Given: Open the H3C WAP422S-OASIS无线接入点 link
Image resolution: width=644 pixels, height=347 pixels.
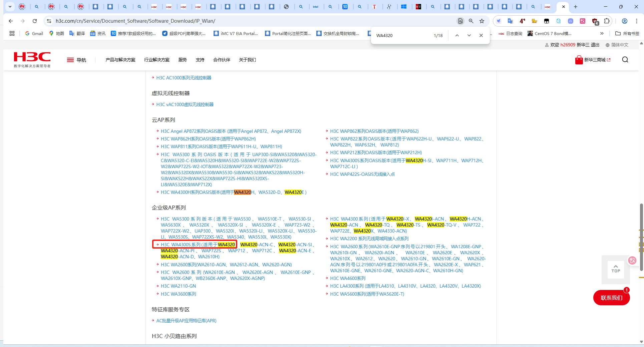Looking at the screenshot, I should tap(362, 174).
